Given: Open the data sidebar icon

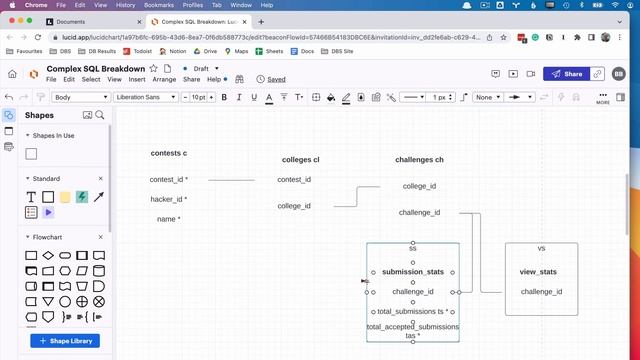Looking at the screenshot, I should [x=9, y=147].
